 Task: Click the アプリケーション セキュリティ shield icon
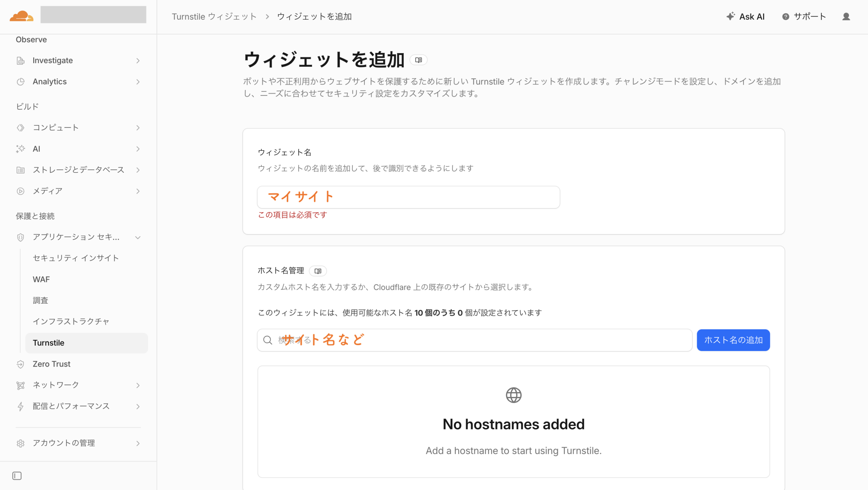[x=21, y=237]
